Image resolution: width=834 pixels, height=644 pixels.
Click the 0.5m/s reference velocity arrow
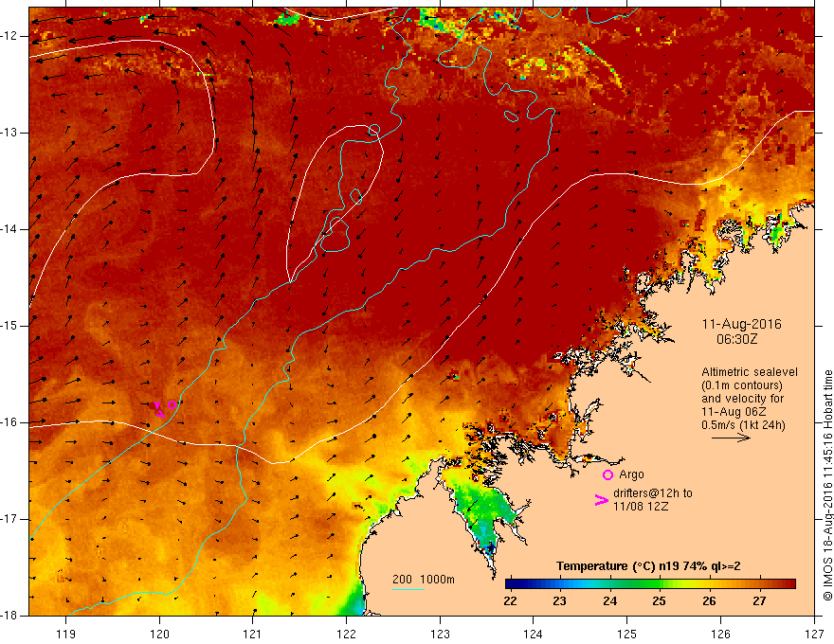(x=731, y=438)
